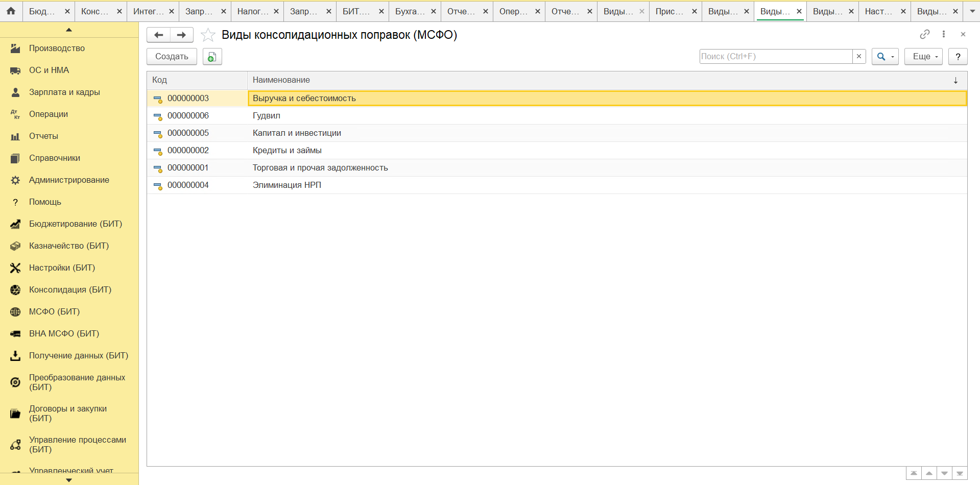Jump to list start button
Image resolution: width=980 pixels, height=485 pixels.
tap(914, 473)
